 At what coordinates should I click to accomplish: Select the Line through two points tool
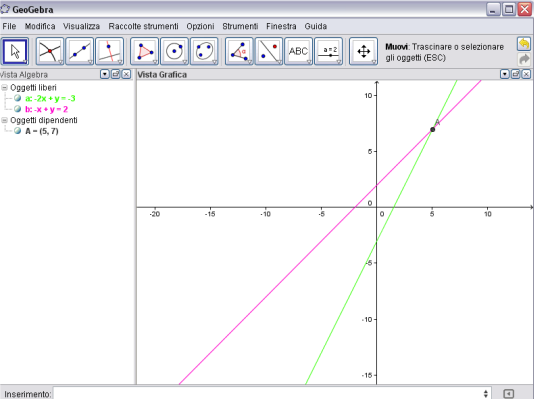click(x=79, y=51)
